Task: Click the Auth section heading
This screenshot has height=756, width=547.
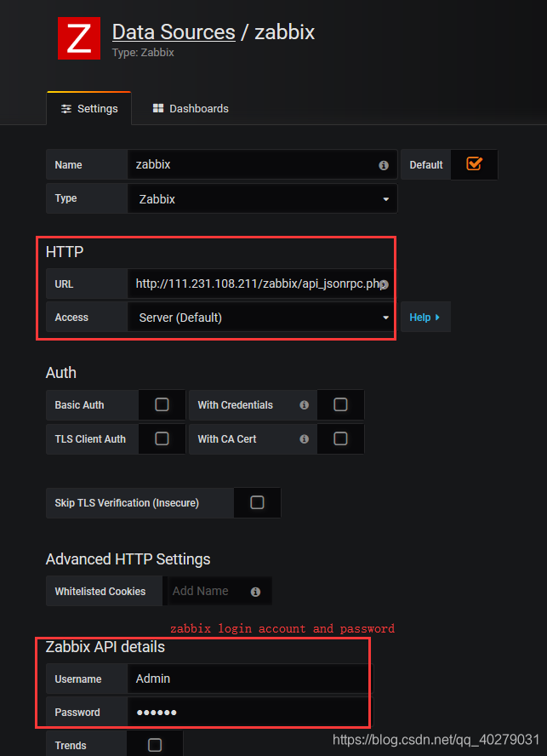Action: [61, 373]
